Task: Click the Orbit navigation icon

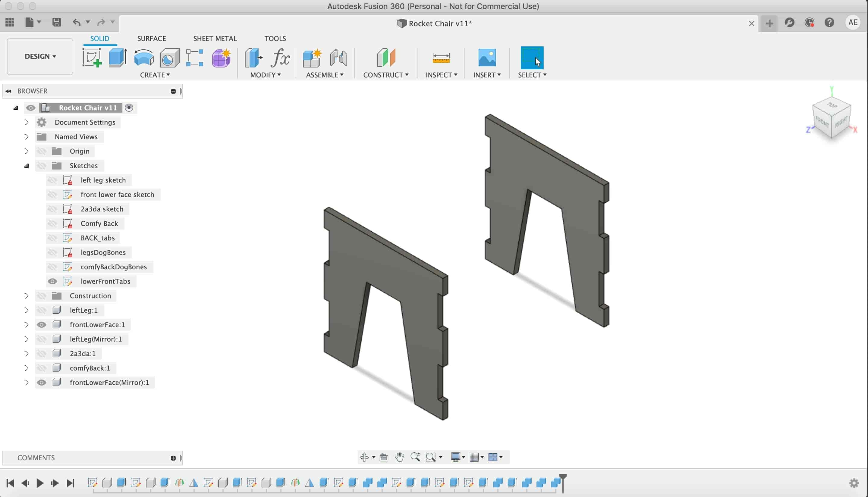Action: pyautogui.click(x=364, y=457)
